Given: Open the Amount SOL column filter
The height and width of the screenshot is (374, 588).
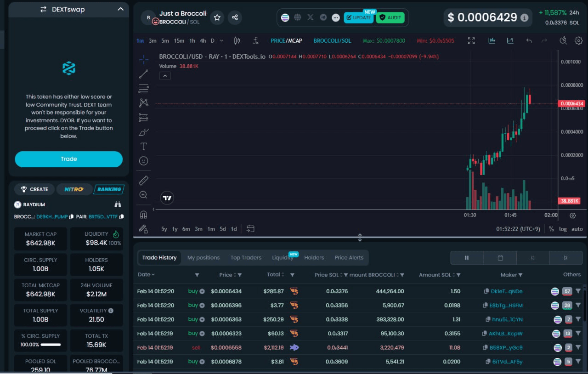Looking at the screenshot, I should [458, 275].
